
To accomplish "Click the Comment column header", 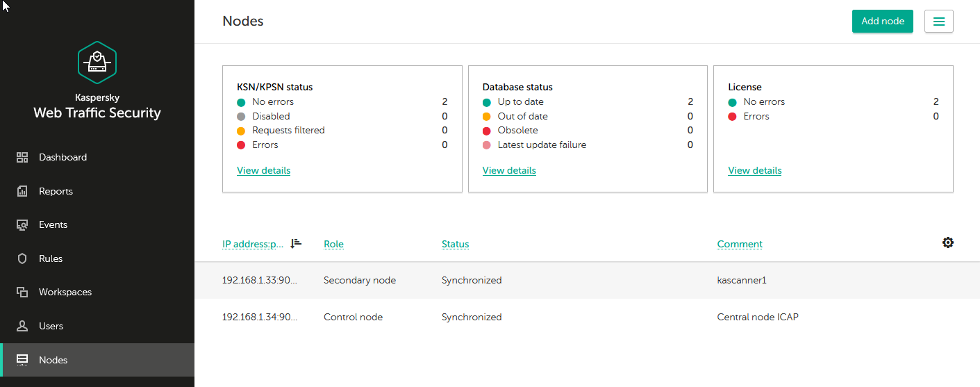I will 739,245.
